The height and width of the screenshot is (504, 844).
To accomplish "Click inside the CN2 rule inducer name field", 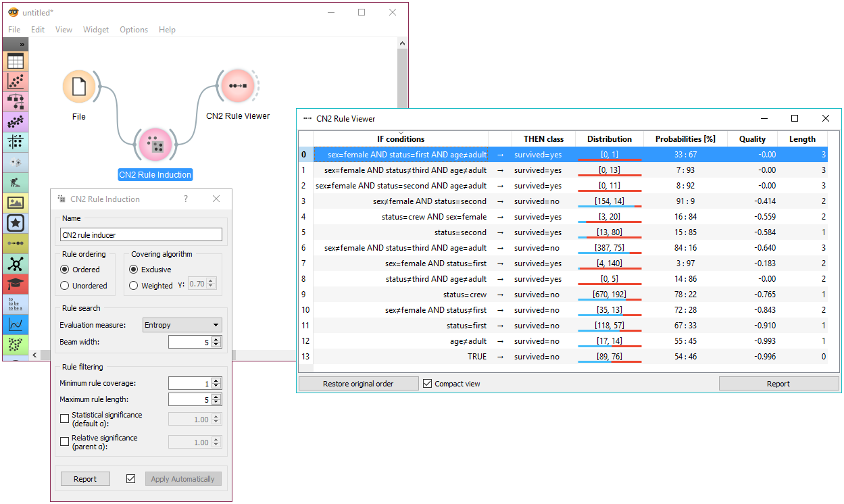I will coord(141,234).
